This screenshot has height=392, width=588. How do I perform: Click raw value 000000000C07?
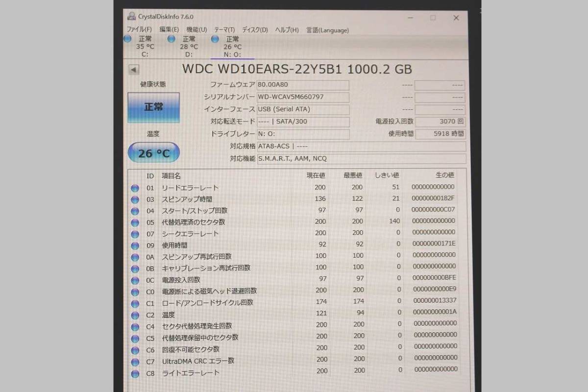(433, 210)
